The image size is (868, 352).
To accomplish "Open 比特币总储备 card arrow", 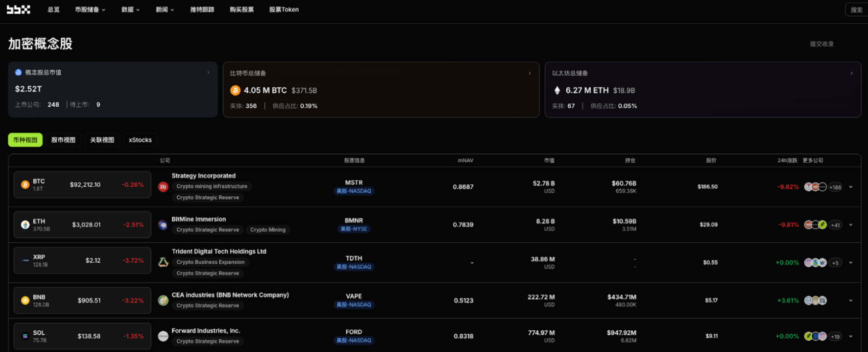I will click(x=530, y=73).
